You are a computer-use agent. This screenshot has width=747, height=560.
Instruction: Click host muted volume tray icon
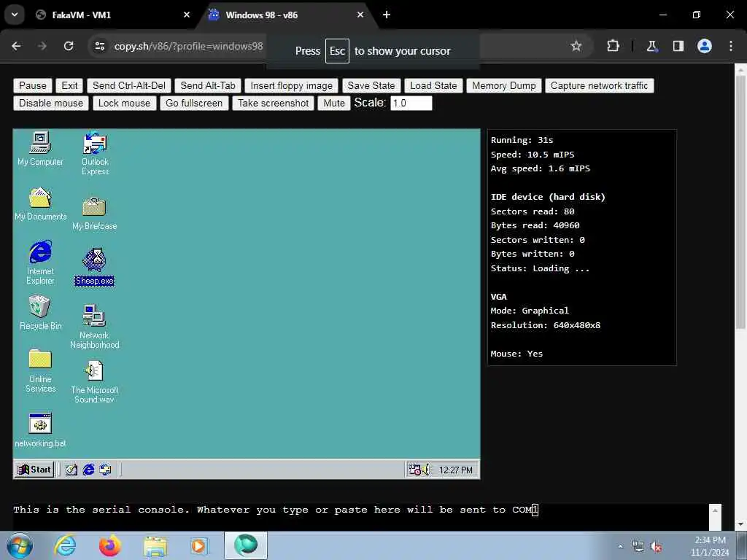click(656, 547)
